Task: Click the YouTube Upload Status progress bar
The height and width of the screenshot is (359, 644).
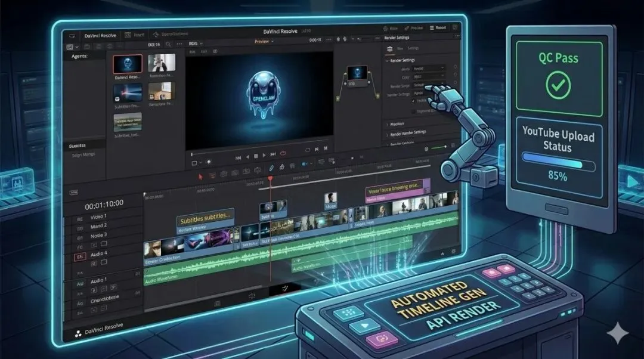Action: click(559, 162)
